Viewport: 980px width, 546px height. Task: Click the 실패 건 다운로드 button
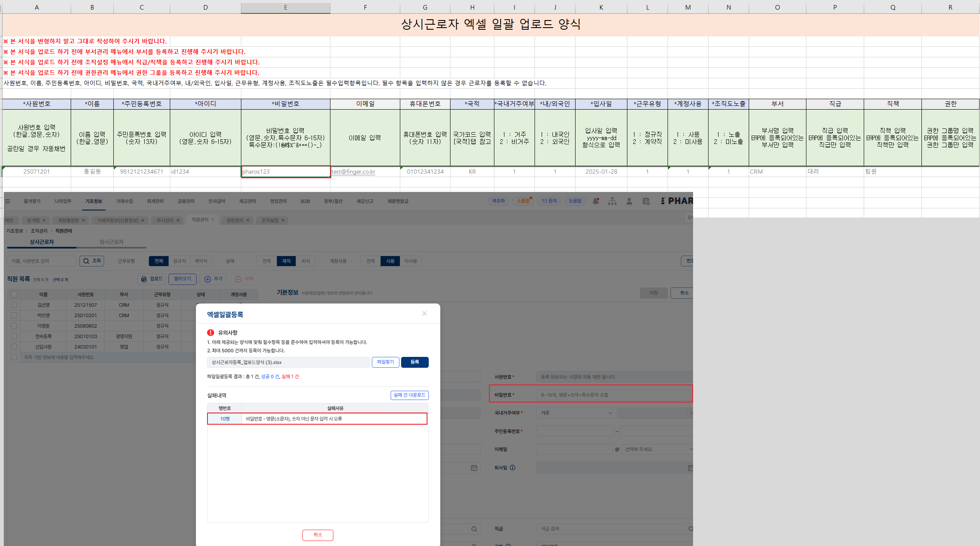click(x=409, y=395)
